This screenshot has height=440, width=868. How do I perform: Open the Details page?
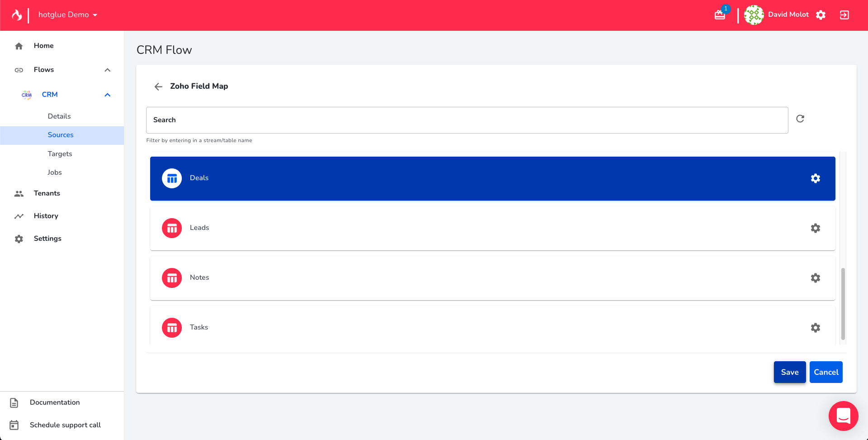pyautogui.click(x=59, y=116)
